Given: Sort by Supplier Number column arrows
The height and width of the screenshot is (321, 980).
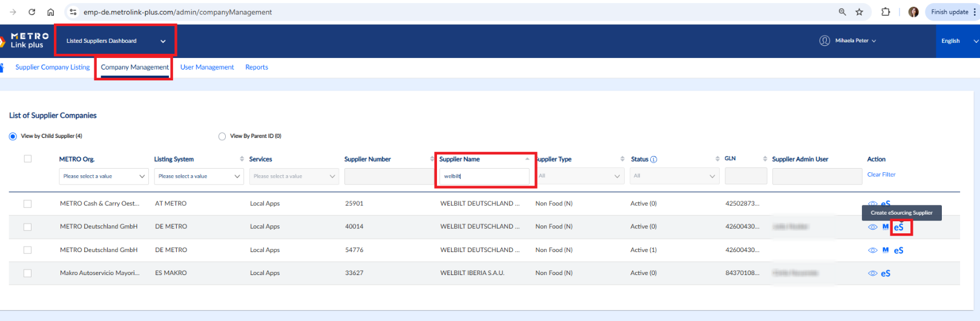Looking at the screenshot, I should pos(432,159).
